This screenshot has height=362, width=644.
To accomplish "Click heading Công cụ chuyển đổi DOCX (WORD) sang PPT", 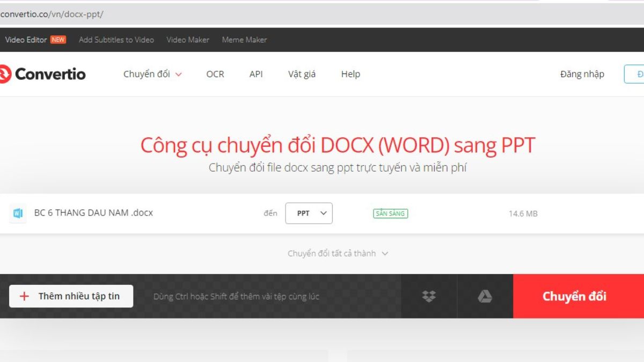I will point(338,145).
